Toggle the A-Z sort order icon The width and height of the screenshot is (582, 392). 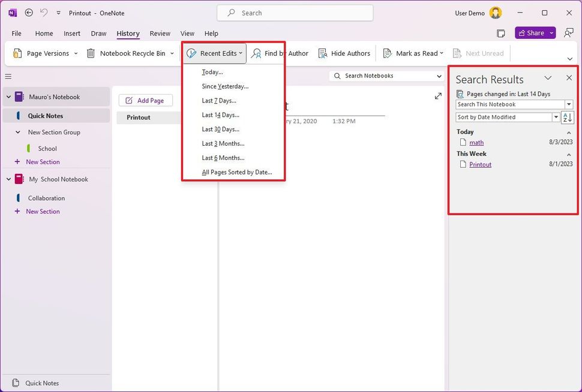tap(568, 117)
